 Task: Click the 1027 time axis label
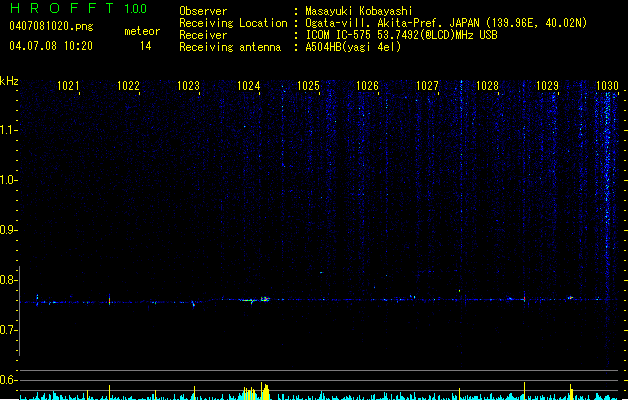tap(427, 85)
